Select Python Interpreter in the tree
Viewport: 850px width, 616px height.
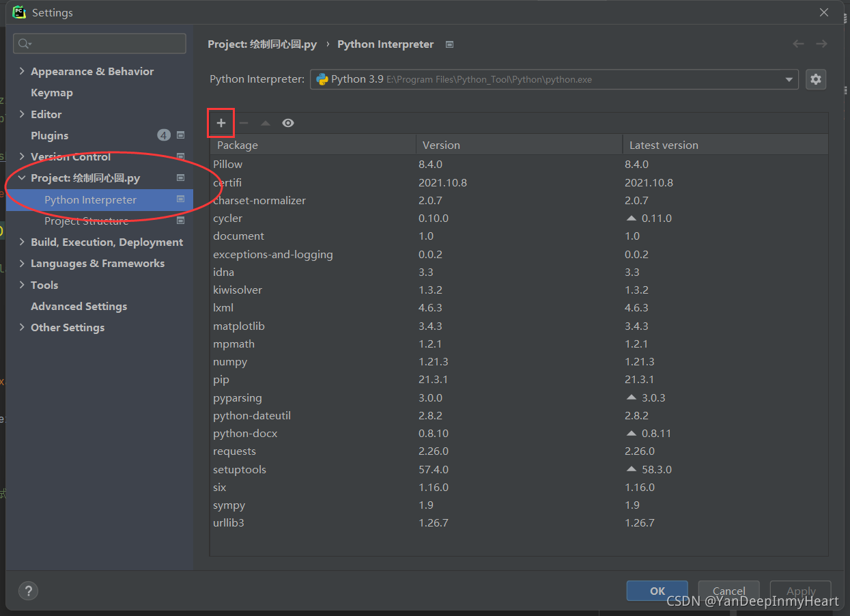pyautogui.click(x=100, y=199)
